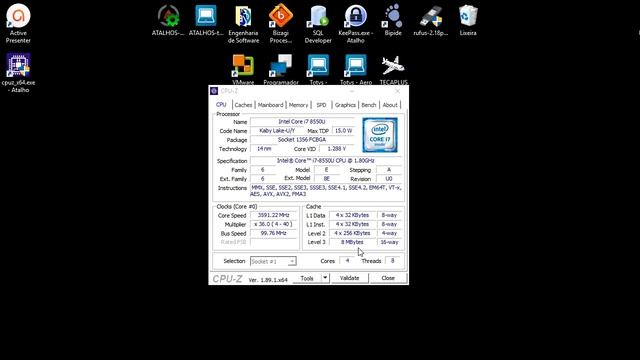This screenshot has height=360, width=640.
Task: Switch to the CPU tab
Action: [x=221, y=105]
